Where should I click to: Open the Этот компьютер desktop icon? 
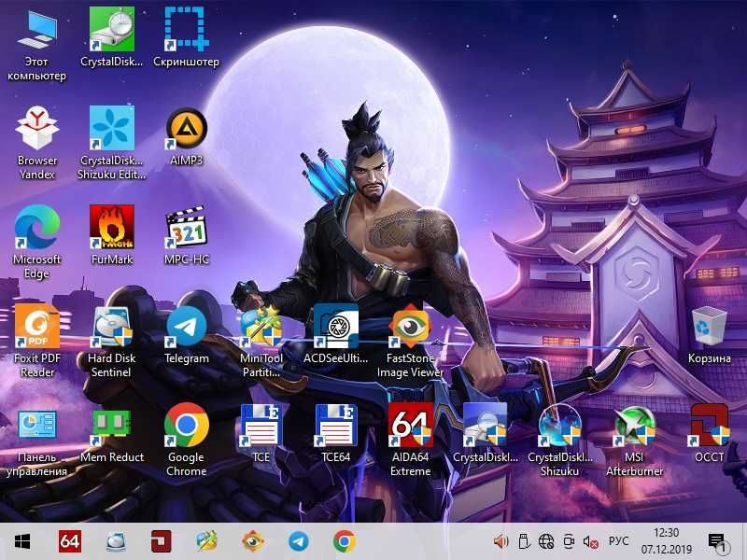36,43
